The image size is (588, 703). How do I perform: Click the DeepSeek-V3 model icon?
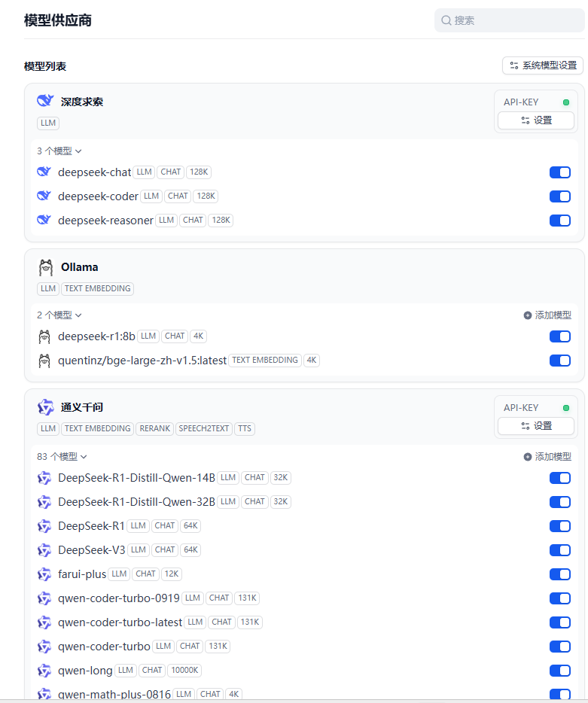click(x=44, y=550)
